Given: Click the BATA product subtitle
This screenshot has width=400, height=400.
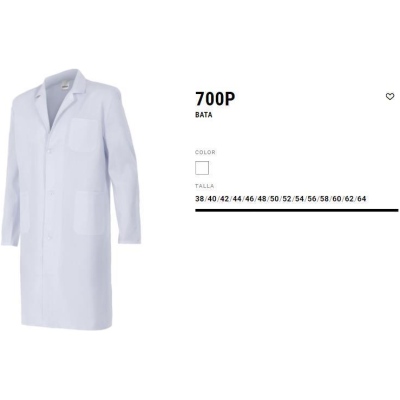Looking at the screenshot, I should point(204,115).
